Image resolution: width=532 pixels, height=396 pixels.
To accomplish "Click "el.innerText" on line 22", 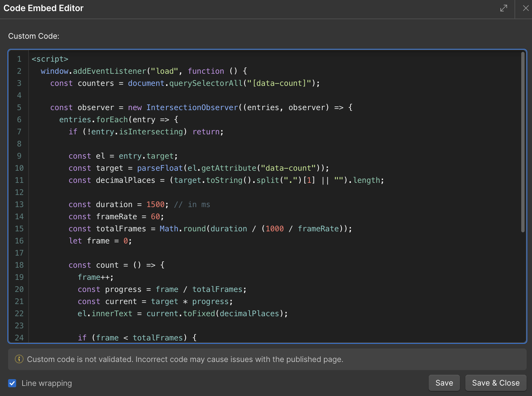I will (x=105, y=313).
